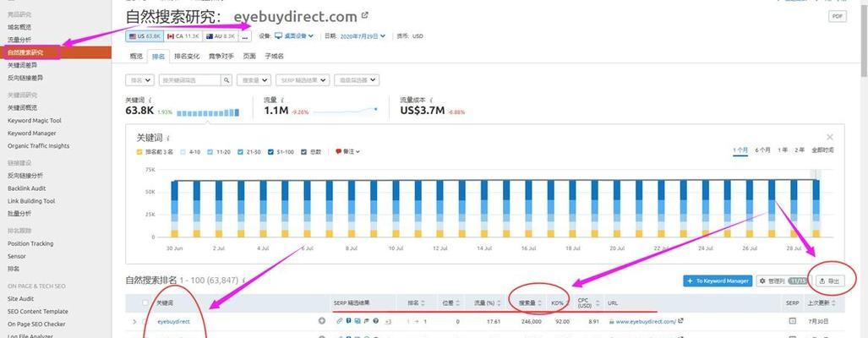Open the 高级筛选器 dropdown

[357, 80]
